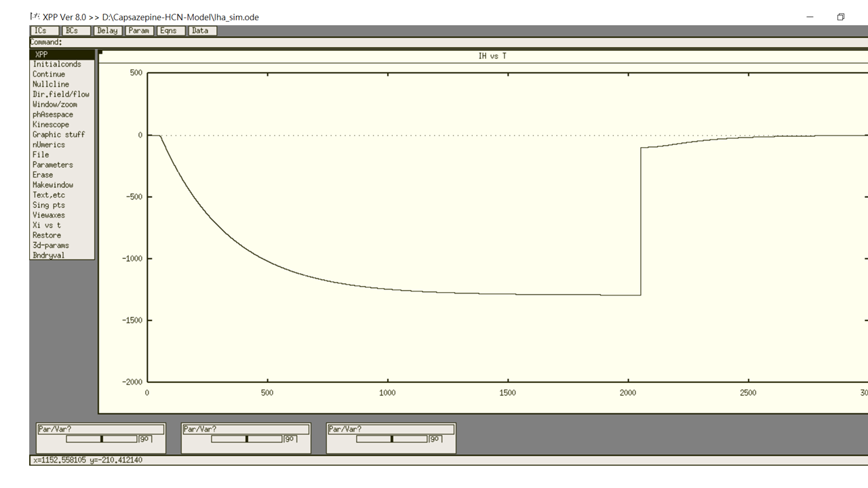Choose Viewaxes menu entry
The width and height of the screenshot is (868, 488).
coord(62,215)
